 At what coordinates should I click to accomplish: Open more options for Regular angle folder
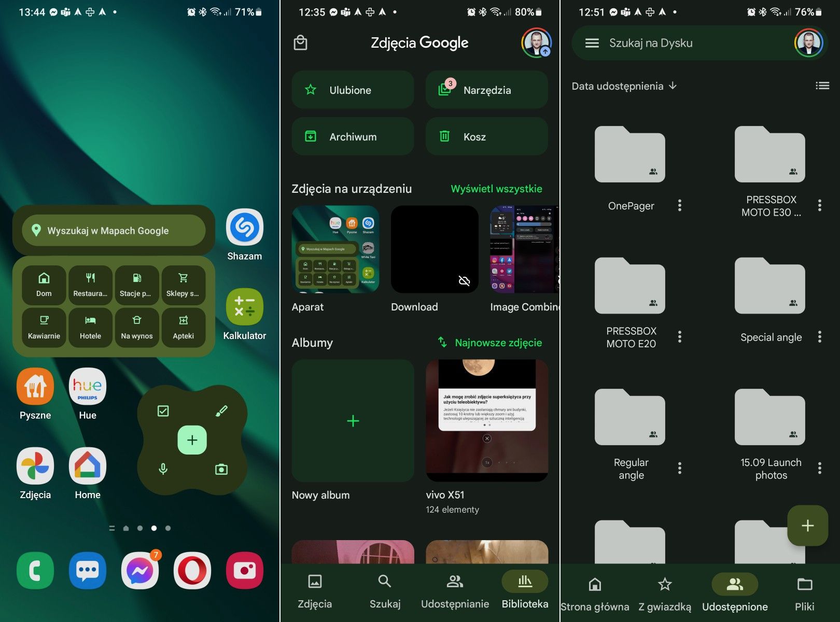pos(679,469)
